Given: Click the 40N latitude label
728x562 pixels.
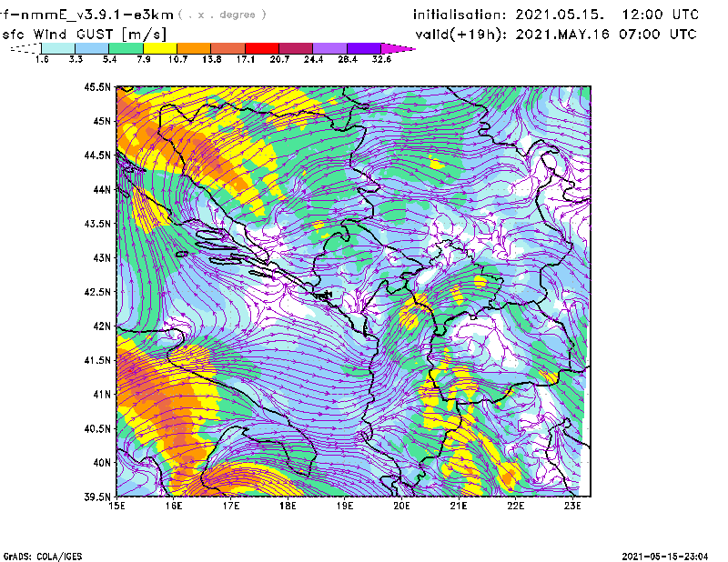Looking at the screenshot, I should (x=102, y=463).
